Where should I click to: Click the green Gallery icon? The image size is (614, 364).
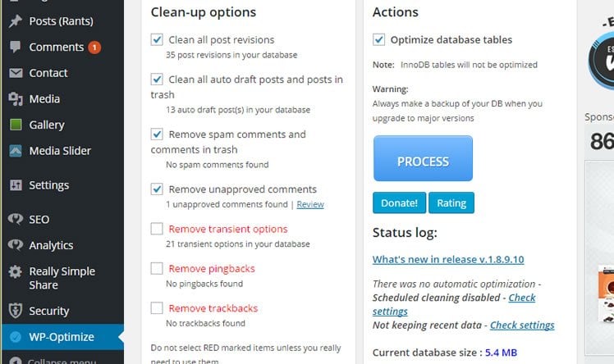(16, 125)
